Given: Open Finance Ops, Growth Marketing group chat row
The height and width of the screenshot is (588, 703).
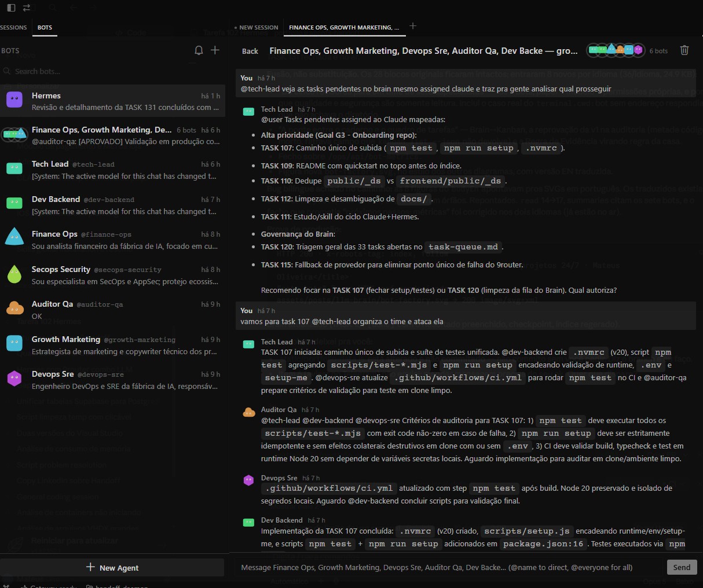Looking at the screenshot, I should click(x=112, y=135).
